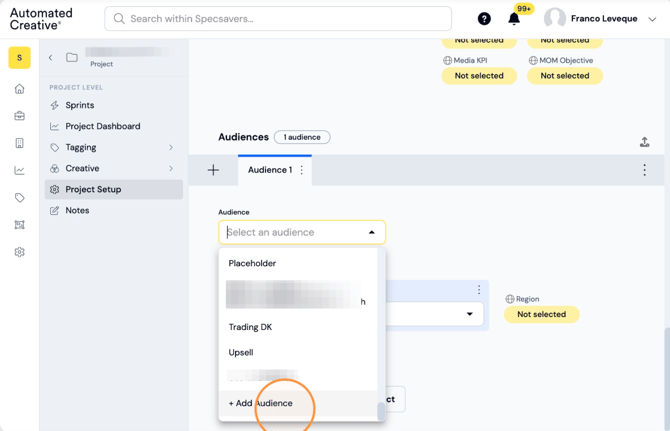Open the briefcase icon in the left rail

[x=19, y=116]
